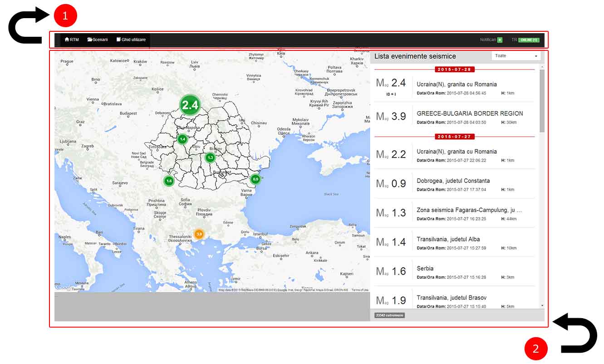Click the 23342 cutremure count badge
This screenshot has width=604, height=364.
click(389, 315)
